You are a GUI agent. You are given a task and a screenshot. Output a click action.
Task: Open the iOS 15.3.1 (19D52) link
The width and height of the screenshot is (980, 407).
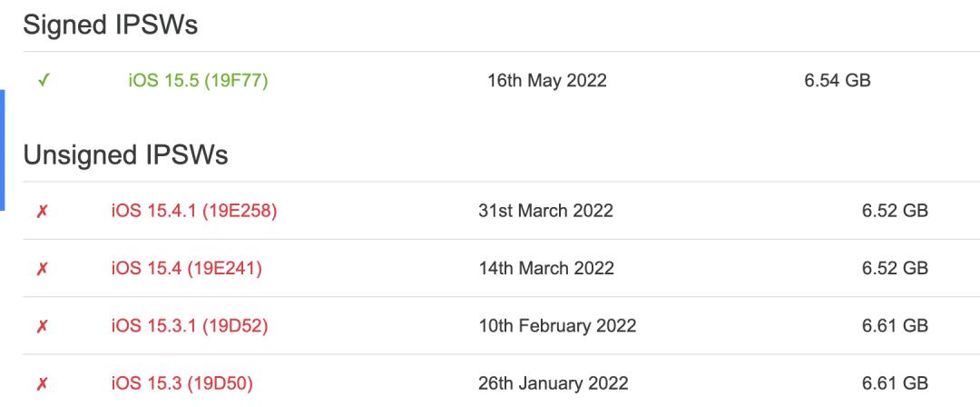click(x=190, y=326)
